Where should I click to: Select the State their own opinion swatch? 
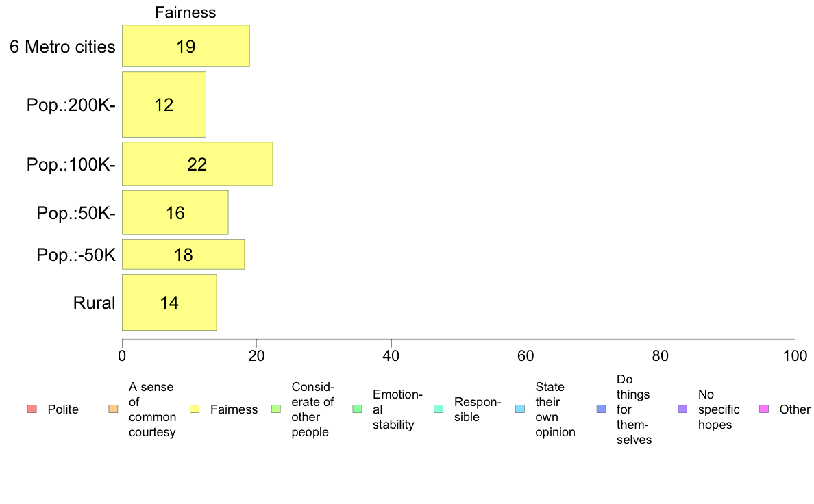pos(520,409)
